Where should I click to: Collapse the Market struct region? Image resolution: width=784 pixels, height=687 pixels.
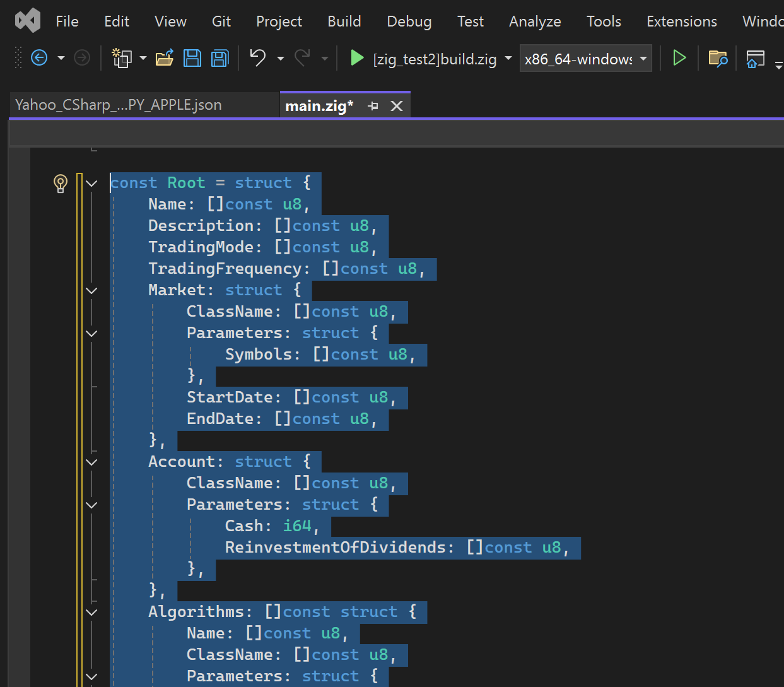[92, 291]
